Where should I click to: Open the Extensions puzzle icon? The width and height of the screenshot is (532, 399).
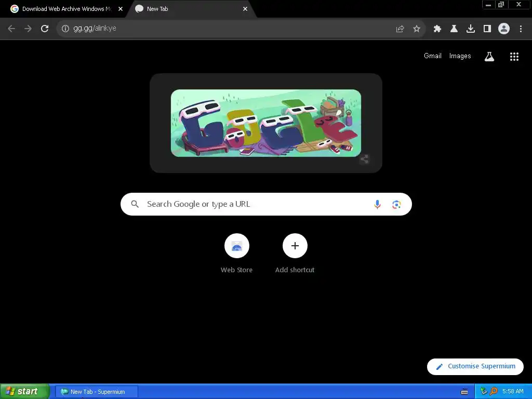click(x=437, y=29)
